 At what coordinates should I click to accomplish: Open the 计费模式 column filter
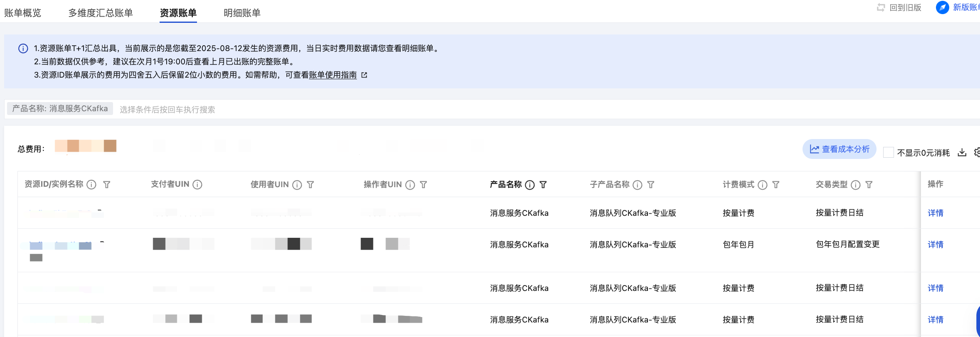coord(776,185)
